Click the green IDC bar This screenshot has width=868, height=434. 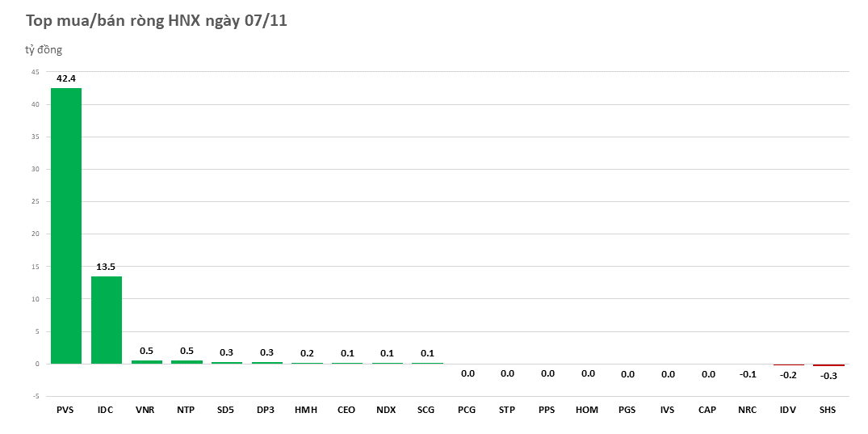(x=106, y=320)
